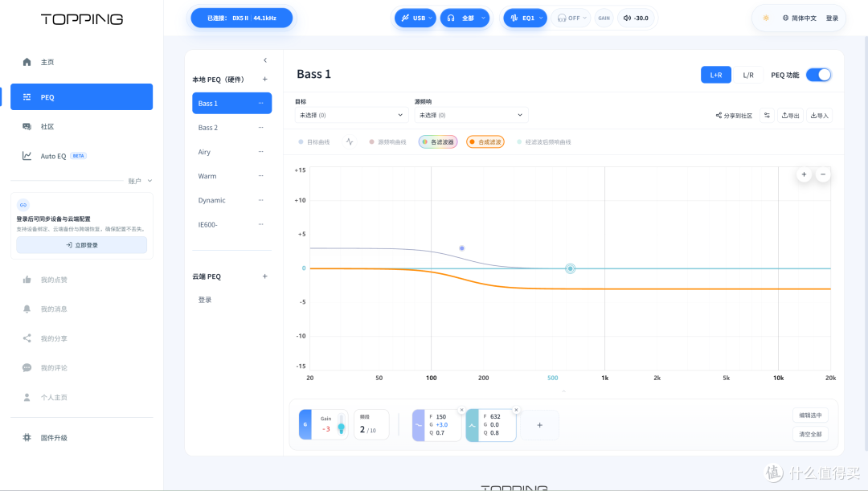Click the waveform smoothing icon
Viewport: 868px width, 491px height.
tap(350, 141)
